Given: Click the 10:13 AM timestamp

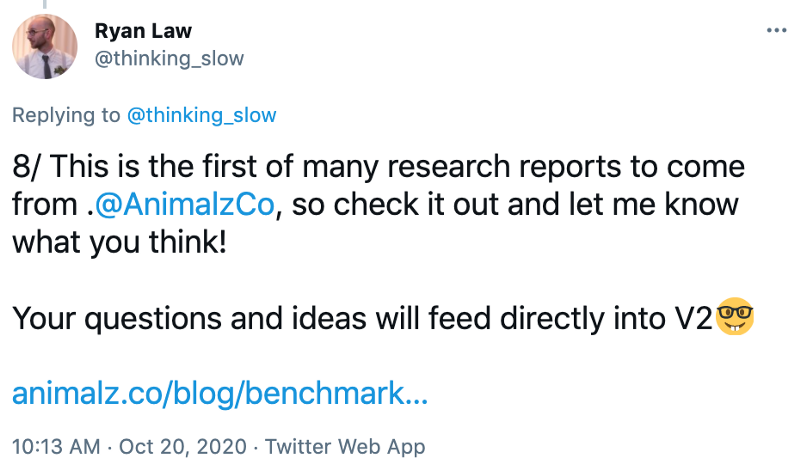Looking at the screenshot, I should (x=56, y=447).
